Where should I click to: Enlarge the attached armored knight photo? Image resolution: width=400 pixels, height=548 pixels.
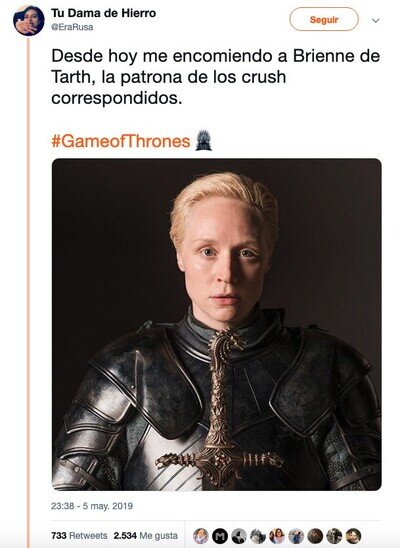(x=217, y=324)
